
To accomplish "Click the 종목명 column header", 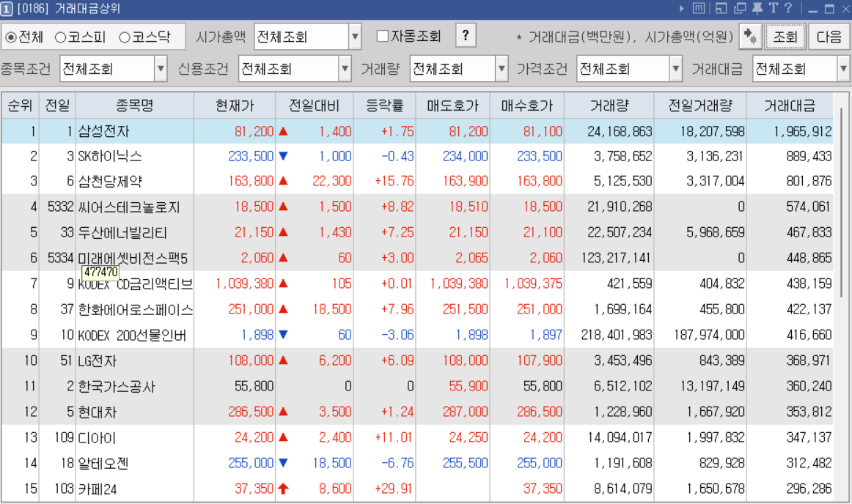I will point(135,105).
